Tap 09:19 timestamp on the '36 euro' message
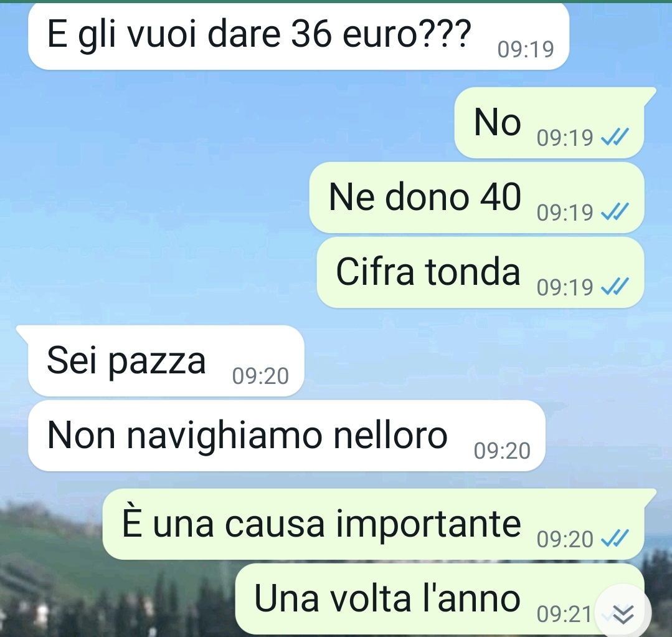 pyautogui.click(x=526, y=49)
